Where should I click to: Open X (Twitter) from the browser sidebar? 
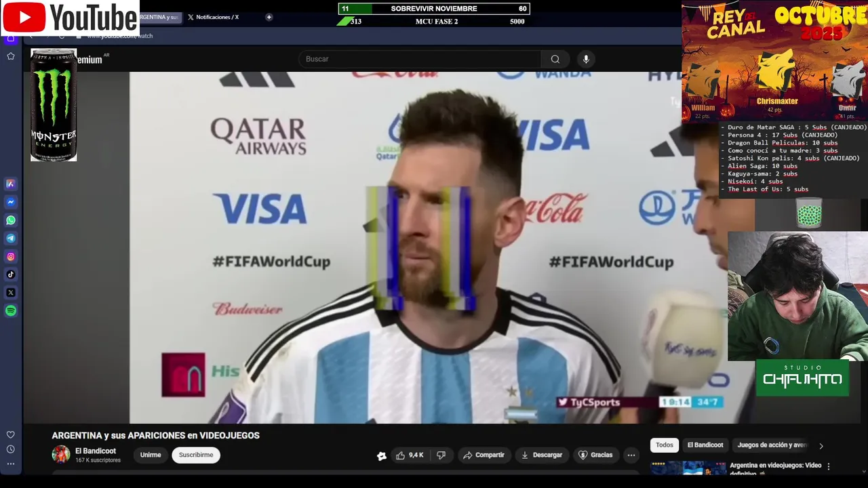click(x=11, y=293)
